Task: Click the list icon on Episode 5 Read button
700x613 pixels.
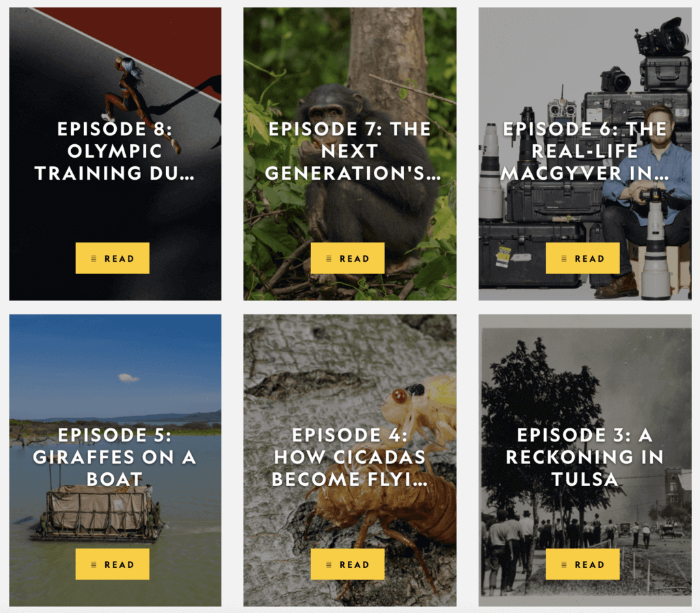Action: click(x=94, y=564)
